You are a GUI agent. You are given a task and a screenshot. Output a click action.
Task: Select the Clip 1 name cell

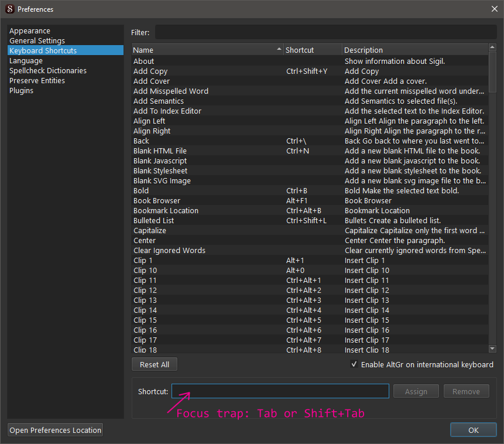[208, 261]
